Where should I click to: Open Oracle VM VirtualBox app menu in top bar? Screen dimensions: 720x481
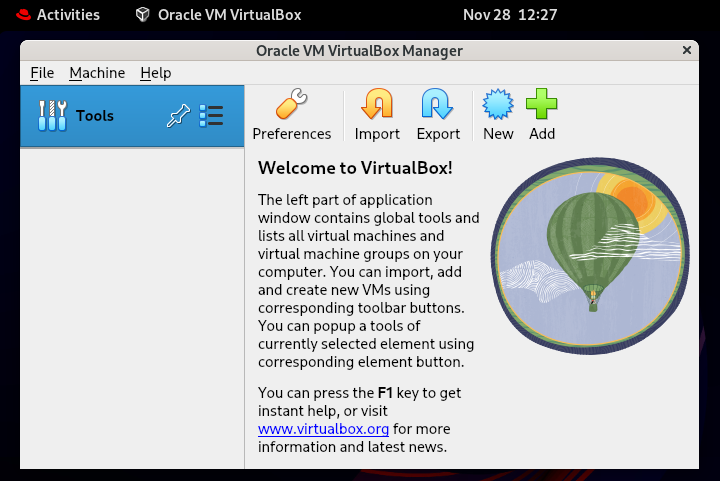219,15
